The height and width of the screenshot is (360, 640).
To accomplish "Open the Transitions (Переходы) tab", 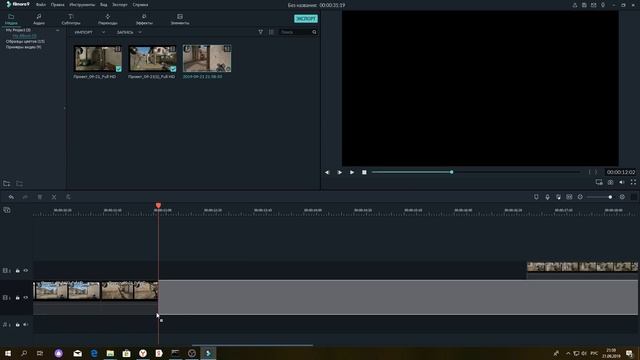I will pos(108,19).
